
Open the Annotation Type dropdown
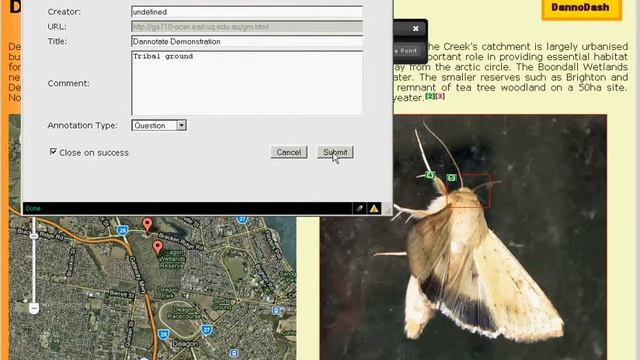tap(159, 125)
